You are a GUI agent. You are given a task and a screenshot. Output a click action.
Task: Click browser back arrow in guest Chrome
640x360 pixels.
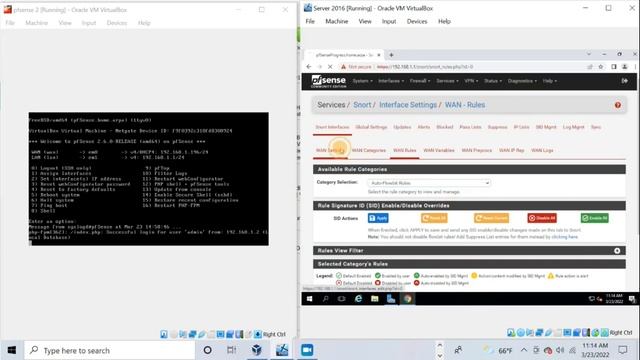point(309,67)
